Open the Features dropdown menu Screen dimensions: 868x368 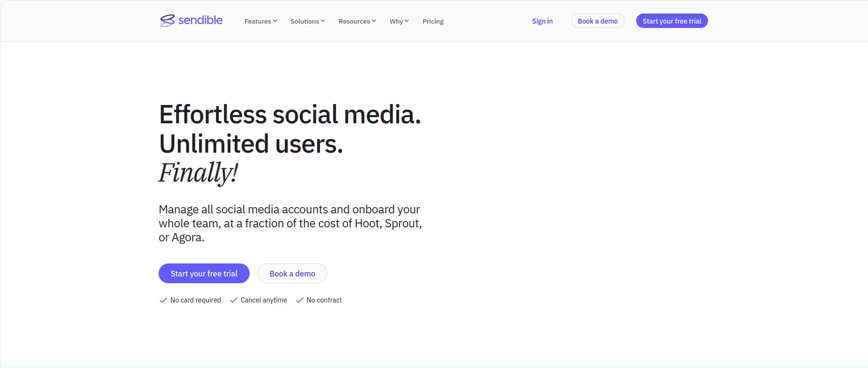[261, 21]
